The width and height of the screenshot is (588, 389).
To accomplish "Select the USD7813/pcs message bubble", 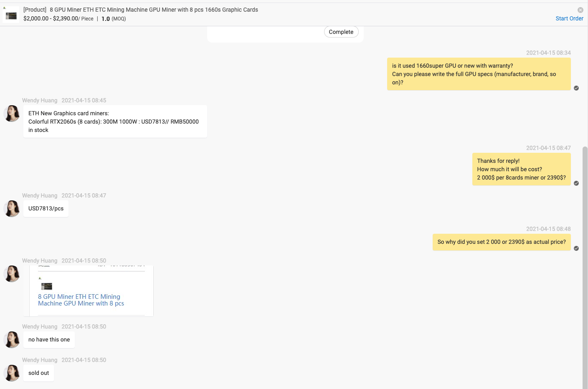I will point(46,209).
